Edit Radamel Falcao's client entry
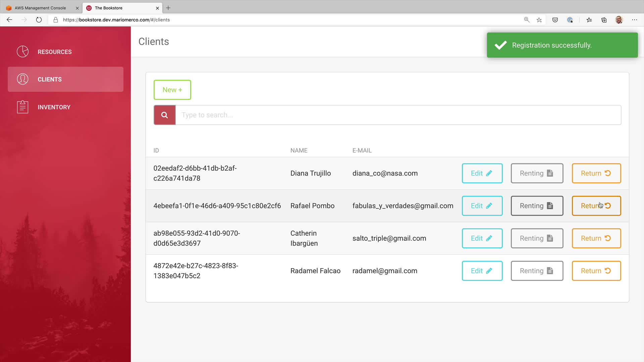 (x=482, y=271)
